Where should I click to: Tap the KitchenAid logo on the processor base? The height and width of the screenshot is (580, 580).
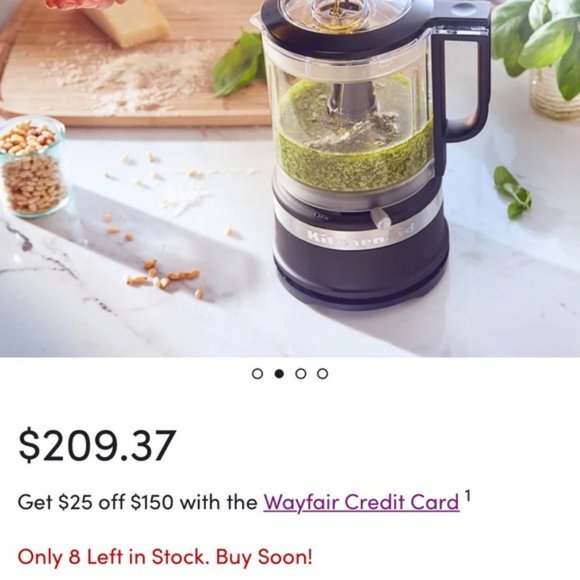(x=361, y=236)
